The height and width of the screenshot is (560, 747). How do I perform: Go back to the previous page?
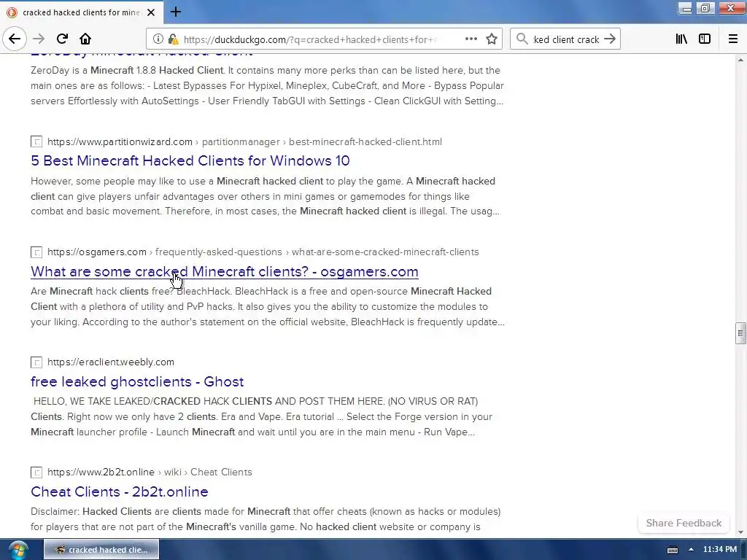click(x=15, y=39)
